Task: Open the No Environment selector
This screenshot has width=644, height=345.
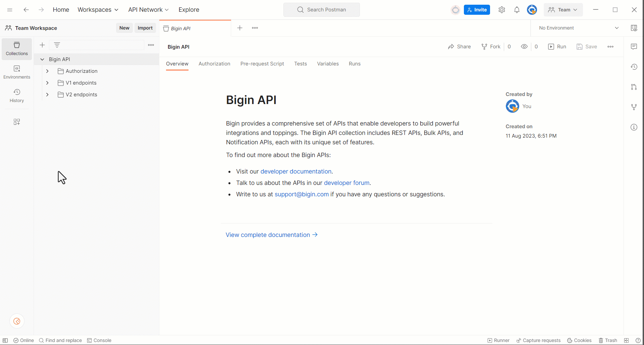Action: coord(579,28)
